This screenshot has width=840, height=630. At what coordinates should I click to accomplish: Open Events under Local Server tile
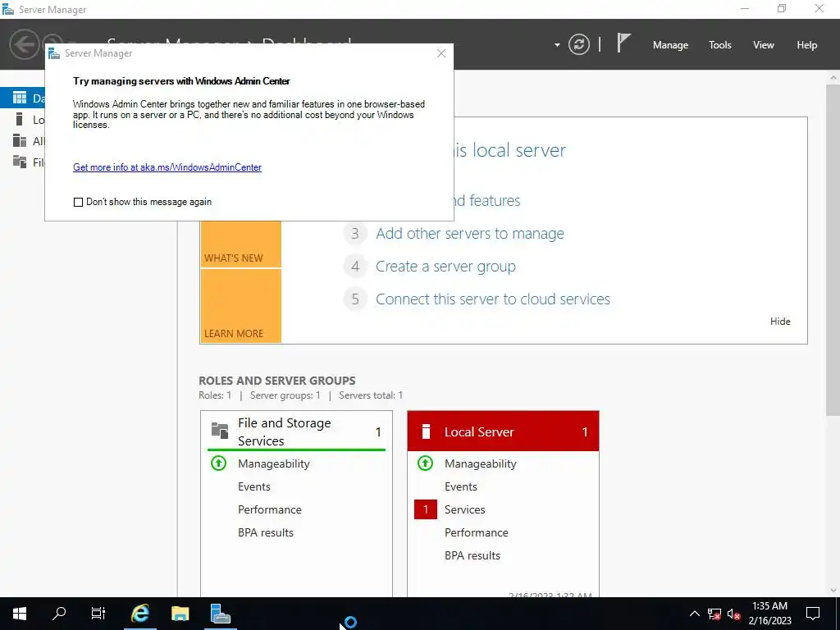click(461, 486)
